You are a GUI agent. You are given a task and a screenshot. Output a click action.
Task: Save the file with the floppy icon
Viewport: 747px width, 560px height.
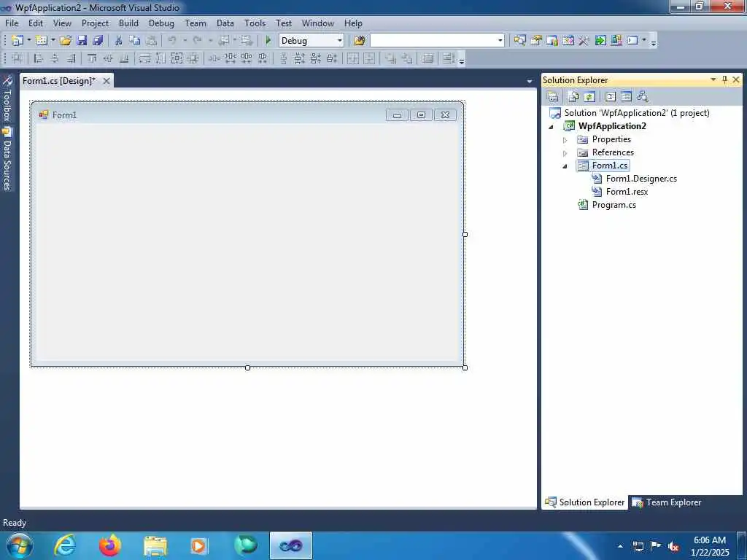click(x=82, y=41)
